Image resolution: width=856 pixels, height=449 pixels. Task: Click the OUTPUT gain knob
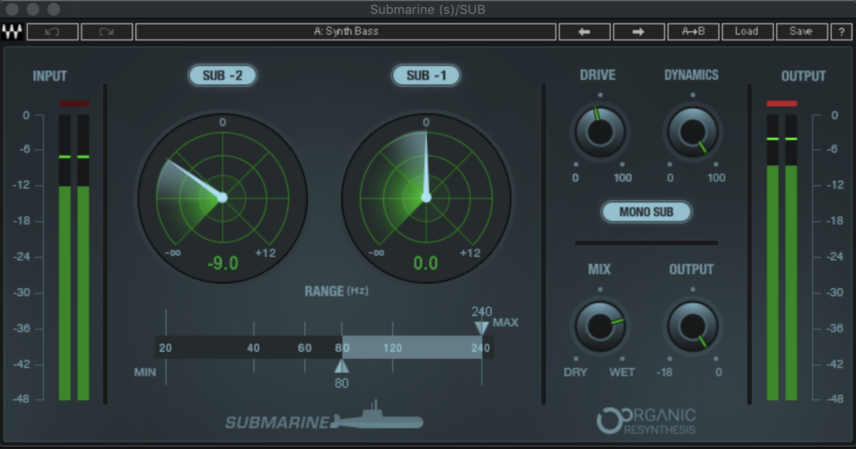tap(693, 326)
